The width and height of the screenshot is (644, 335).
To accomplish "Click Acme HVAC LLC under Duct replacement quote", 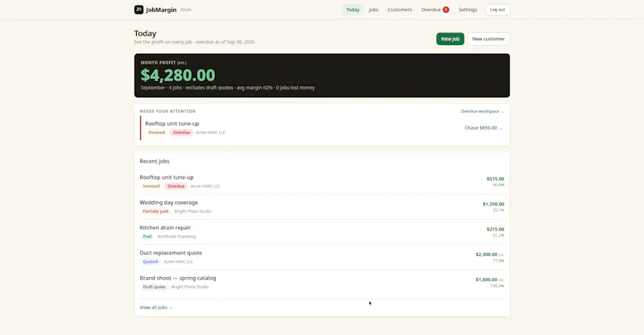I will click(178, 262).
